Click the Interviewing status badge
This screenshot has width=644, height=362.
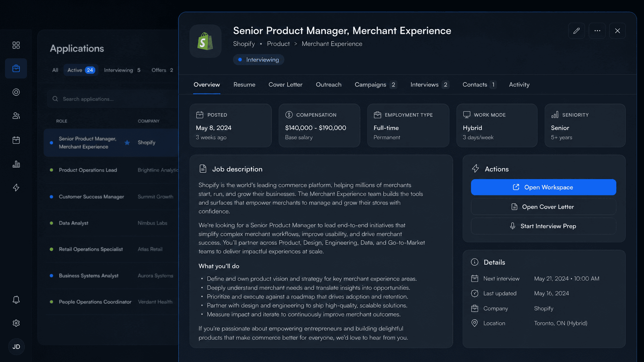[x=258, y=60]
